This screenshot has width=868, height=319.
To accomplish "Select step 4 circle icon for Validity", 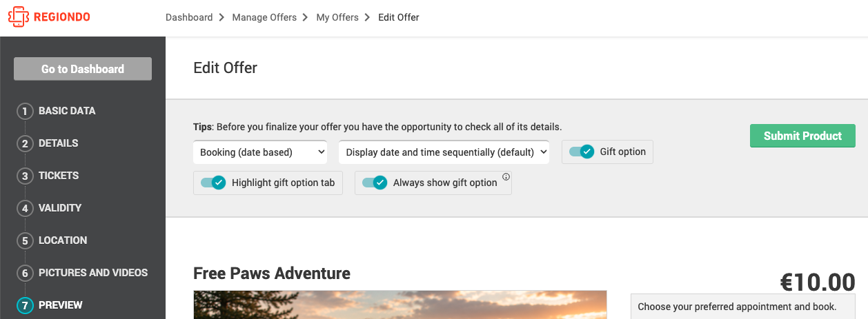I will tap(25, 208).
